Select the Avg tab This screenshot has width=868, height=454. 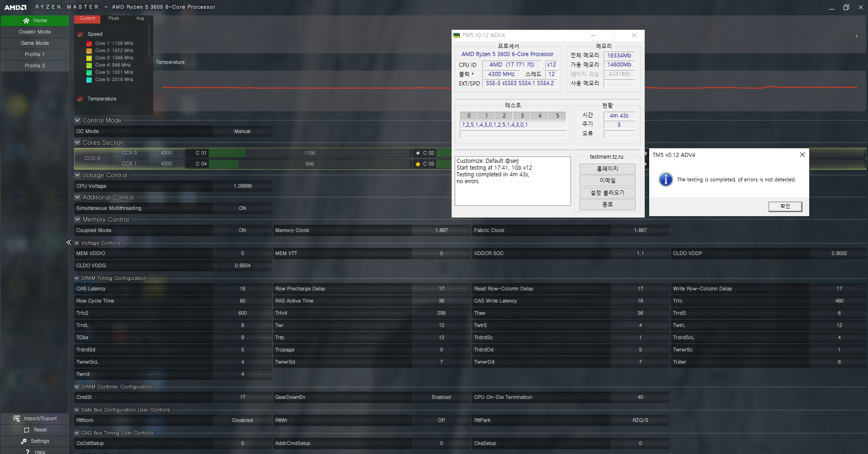point(140,19)
